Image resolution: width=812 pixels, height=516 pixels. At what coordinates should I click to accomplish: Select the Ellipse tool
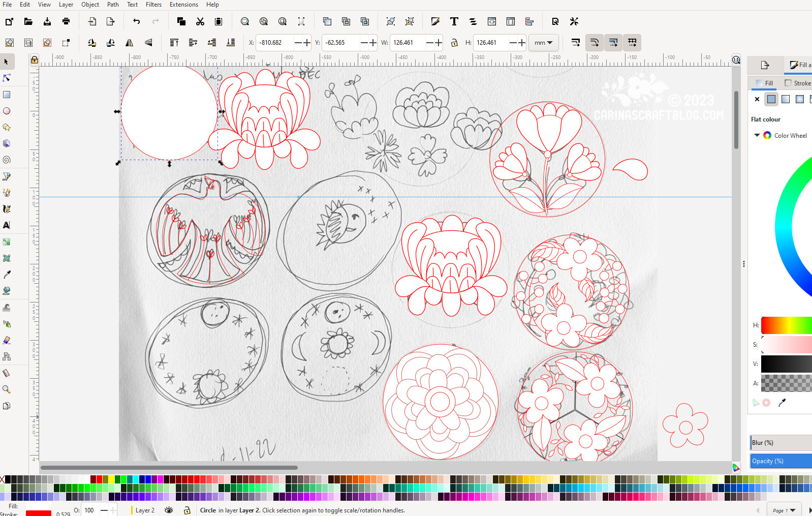pos(7,111)
